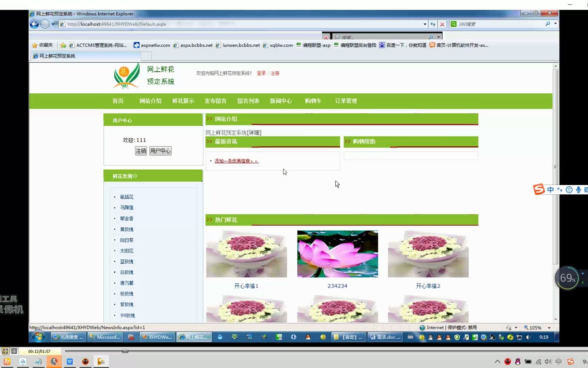Image resolution: width=588 pixels, height=368 pixels.
Task: Show hidden tray icons with the chevron
Action: (497, 362)
